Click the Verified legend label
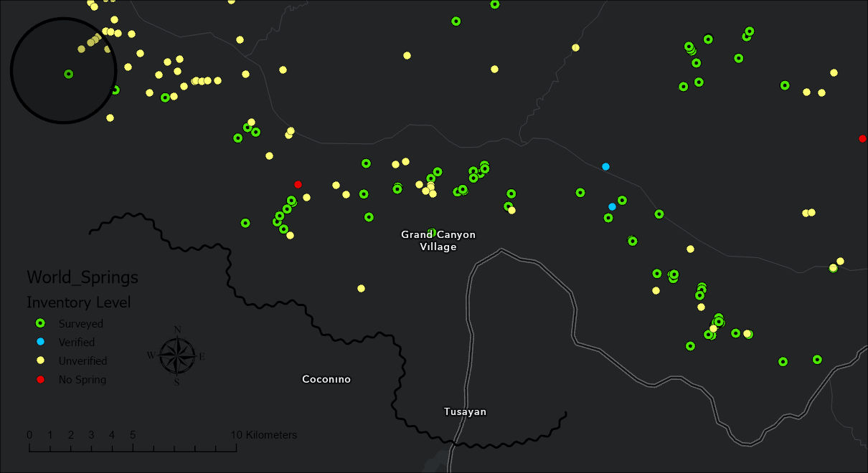This screenshot has width=868, height=473. click(77, 343)
